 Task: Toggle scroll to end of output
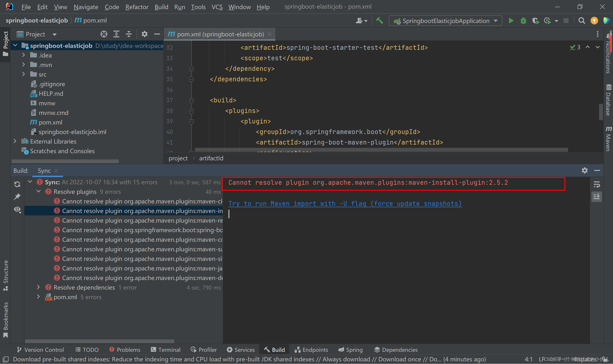click(x=596, y=197)
